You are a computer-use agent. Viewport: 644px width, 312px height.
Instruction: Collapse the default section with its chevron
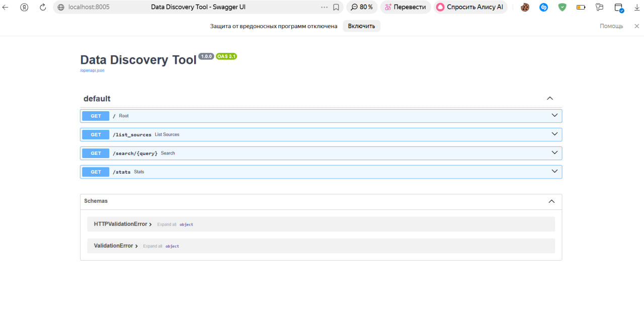(550, 99)
